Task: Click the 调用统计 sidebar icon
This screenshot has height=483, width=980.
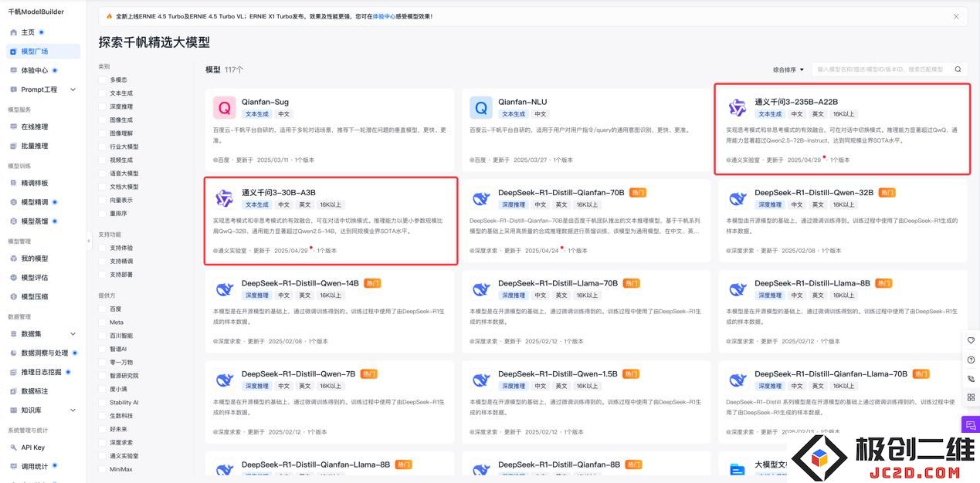Action: (x=13, y=466)
